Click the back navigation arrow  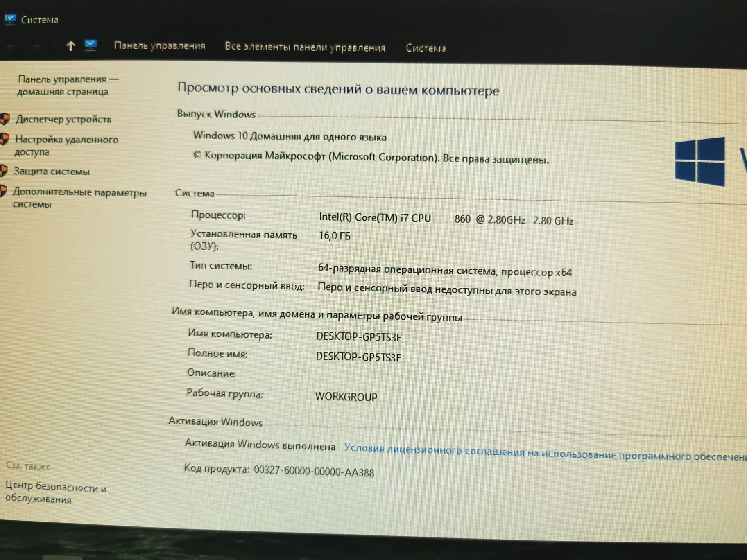(x=11, y=46)
